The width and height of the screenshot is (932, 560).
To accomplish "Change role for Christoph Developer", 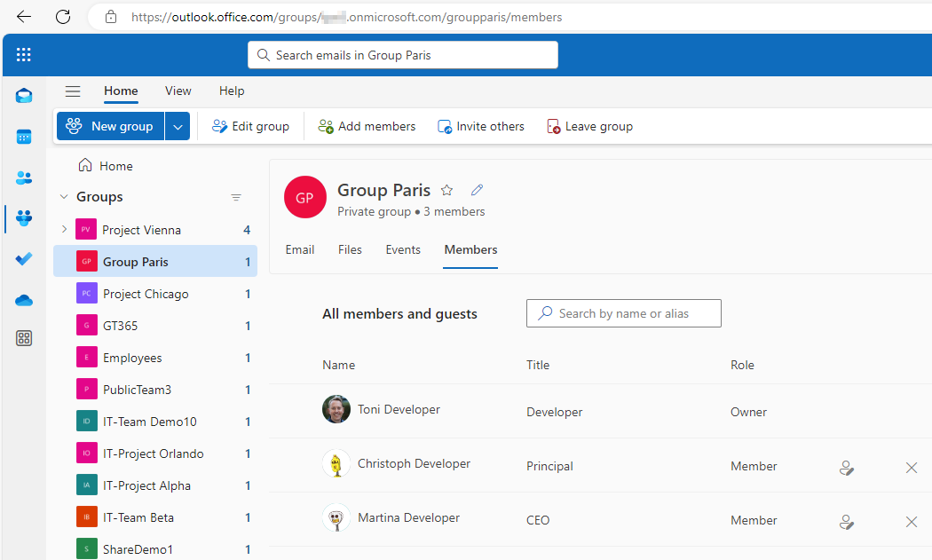I will click(x=846, y=468).
